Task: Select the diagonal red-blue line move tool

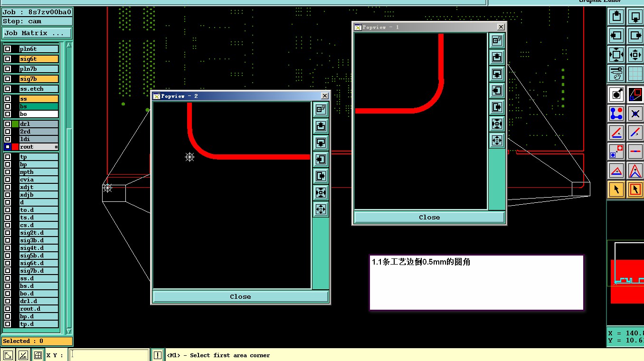Action: (635, 133)
